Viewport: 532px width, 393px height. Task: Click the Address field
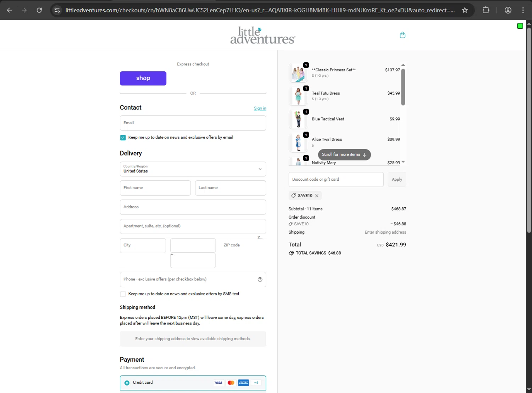point(193,207)
